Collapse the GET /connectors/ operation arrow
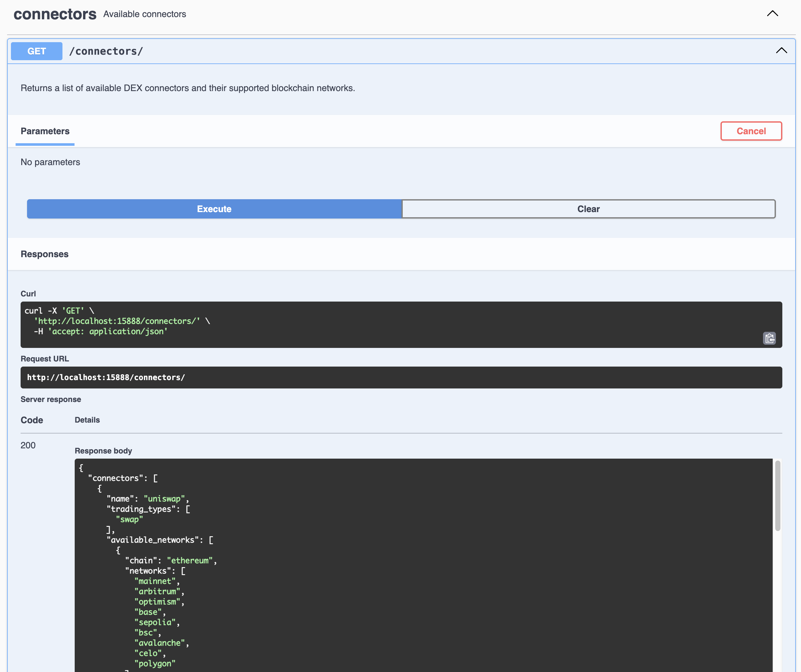The width and height of the screenshot is (801, 672). 781,51
